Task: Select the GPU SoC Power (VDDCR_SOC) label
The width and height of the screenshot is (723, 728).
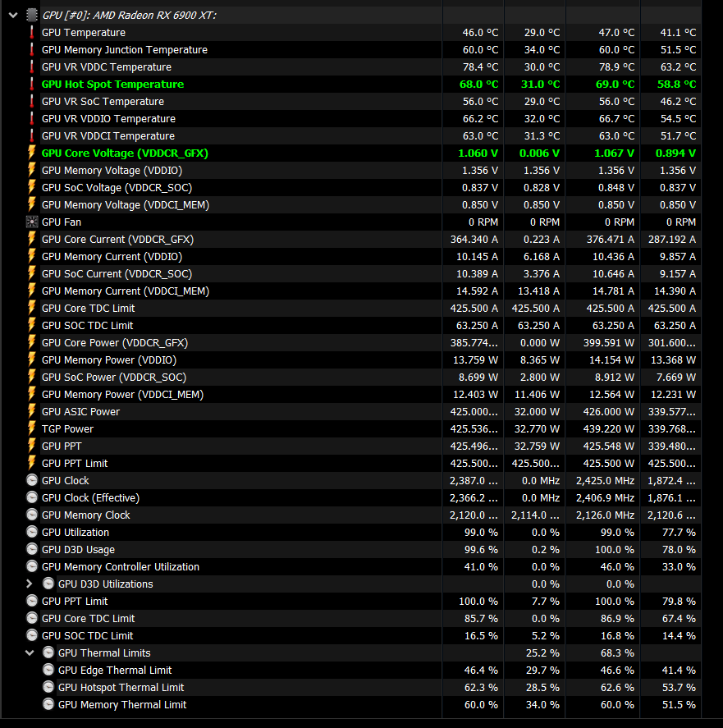Action: pos(114,378)
